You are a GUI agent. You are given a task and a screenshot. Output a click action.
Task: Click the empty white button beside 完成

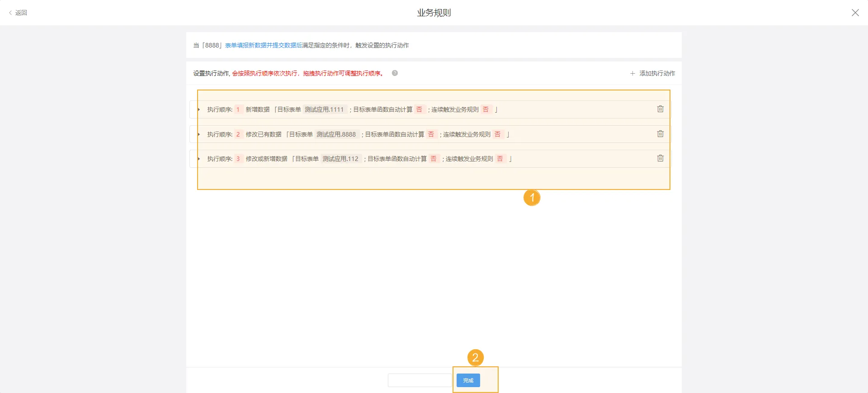pos(419,380)
